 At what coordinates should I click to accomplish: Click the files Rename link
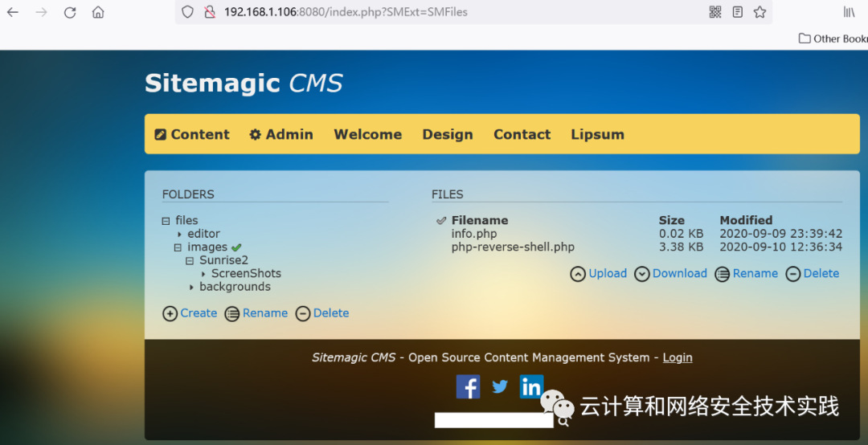coord(755,273)
